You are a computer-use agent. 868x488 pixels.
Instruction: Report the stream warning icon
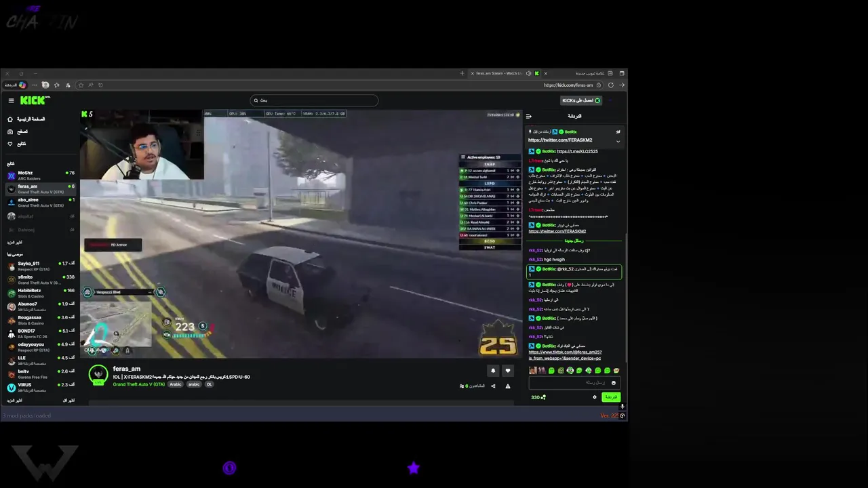[x=508, y=386]
